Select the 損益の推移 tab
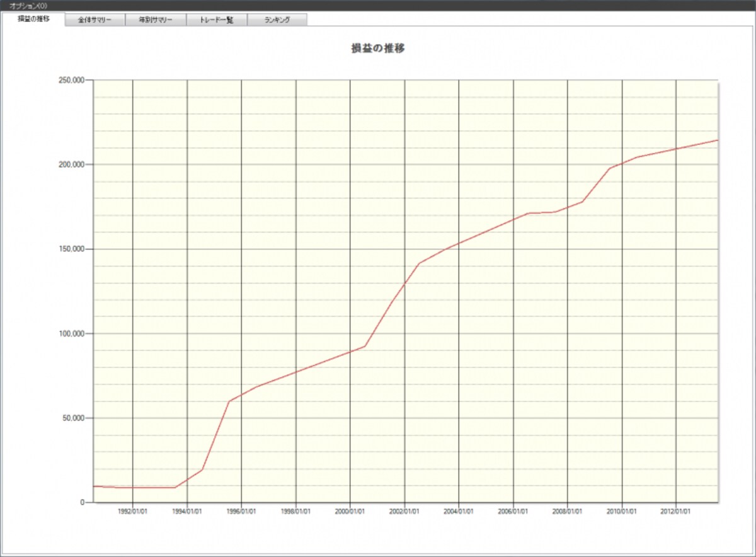This screenshot has height=557, width=756. [33, 19]
